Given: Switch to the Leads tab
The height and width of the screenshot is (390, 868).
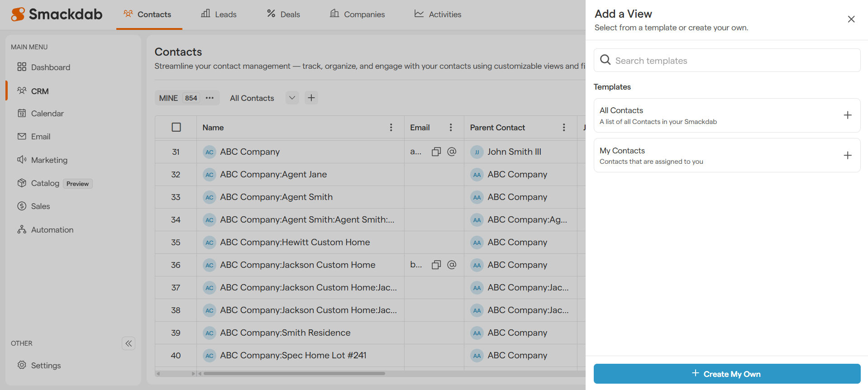Looking at the screenshot, I should pos(219,14).
